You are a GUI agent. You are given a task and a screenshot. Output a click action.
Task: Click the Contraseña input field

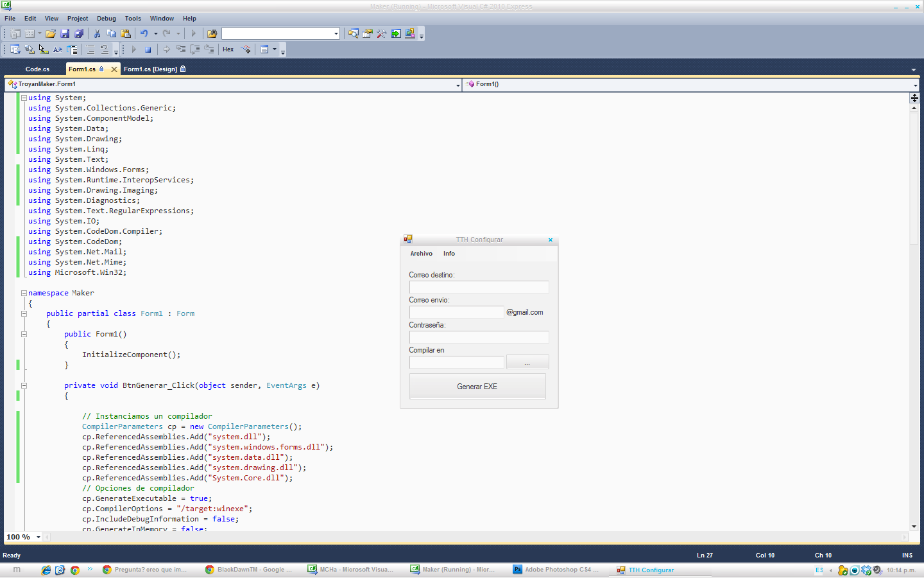pos(479,337)
